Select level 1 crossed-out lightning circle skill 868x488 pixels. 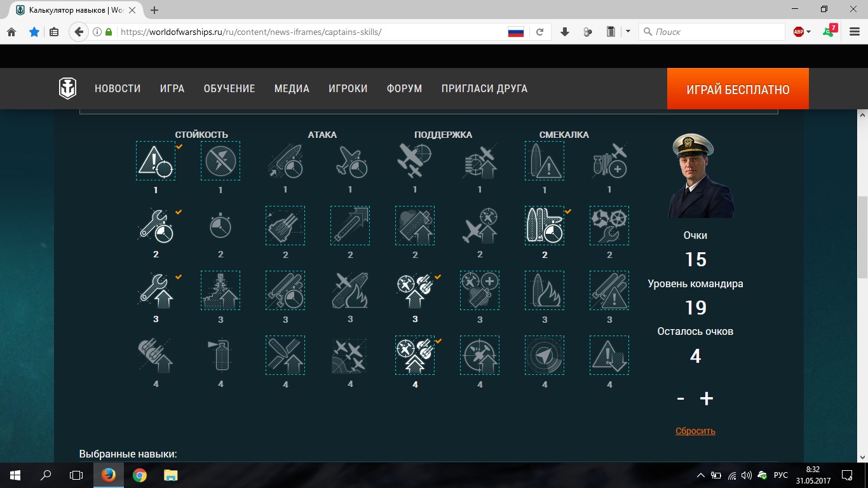point(220,161)
